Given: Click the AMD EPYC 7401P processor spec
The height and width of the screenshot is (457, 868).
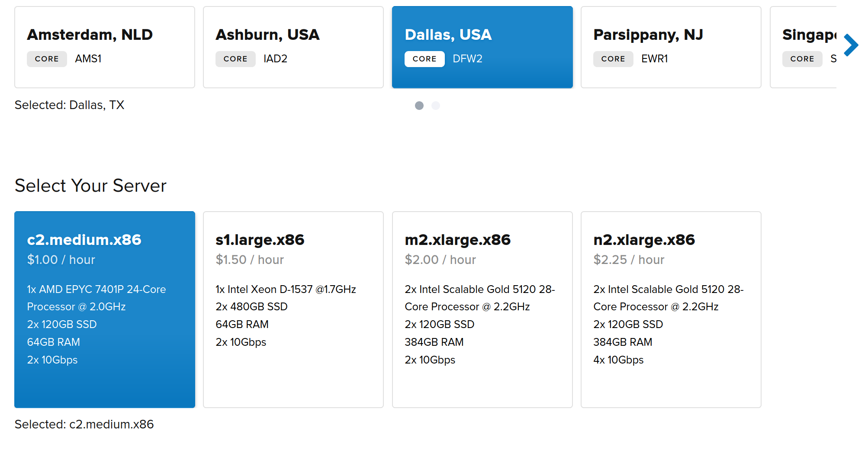Looking at the screenshot, I should pyautogui.click(x=96, y=298).
